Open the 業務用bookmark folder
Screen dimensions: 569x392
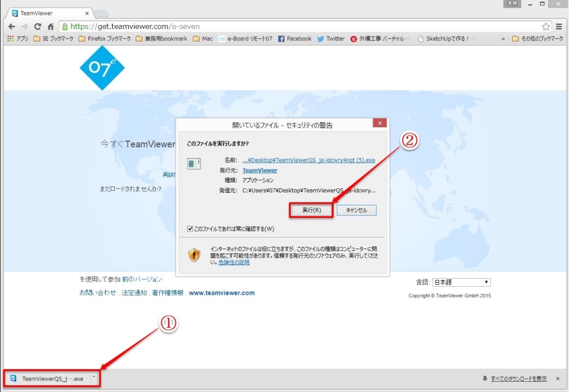(x=162, y=39)
